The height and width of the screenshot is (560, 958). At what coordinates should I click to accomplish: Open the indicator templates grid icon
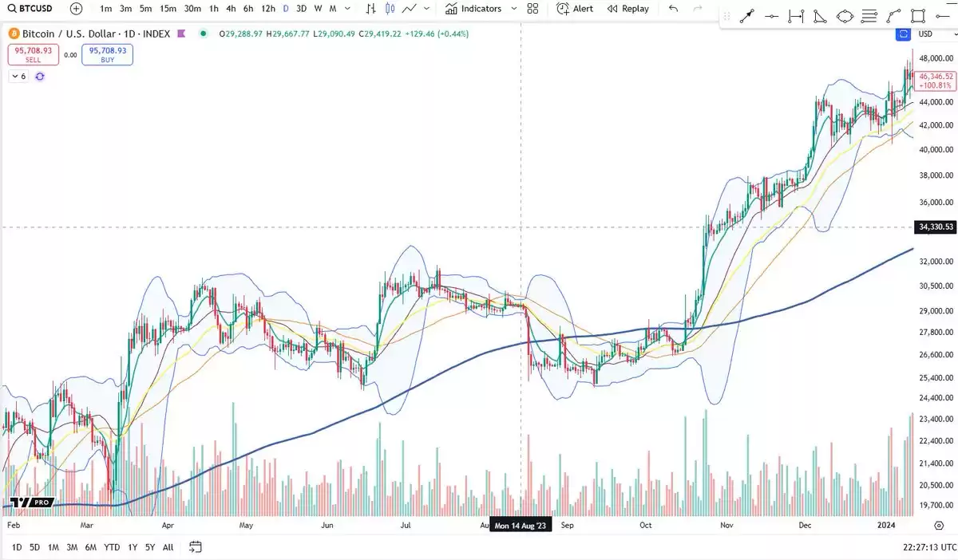tap(532, 8)
